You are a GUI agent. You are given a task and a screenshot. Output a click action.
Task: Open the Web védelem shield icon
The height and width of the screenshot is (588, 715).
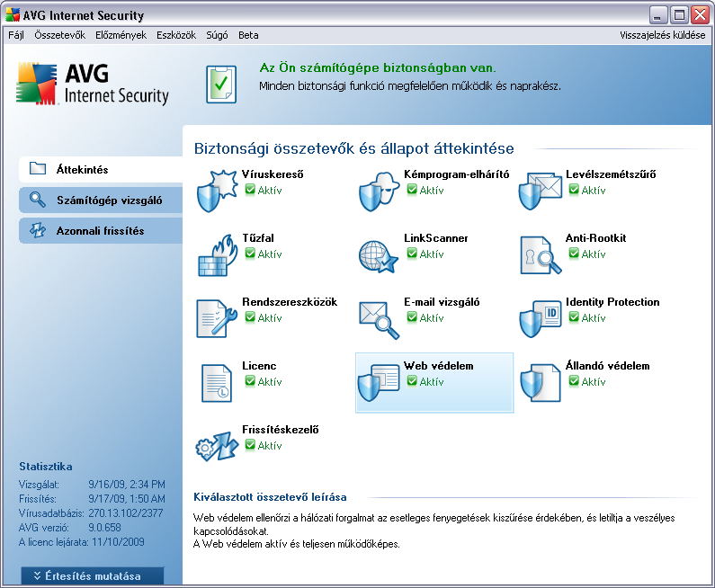pos(379,382)
